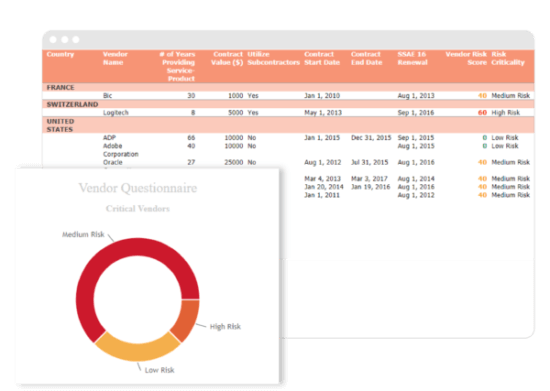
Task: Collapse the SWITZERLAND country group row
Action: coord(288,104)
